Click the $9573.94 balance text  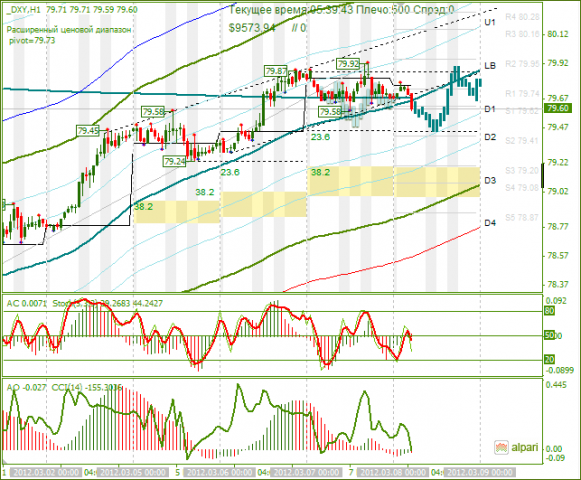point(252,28)
